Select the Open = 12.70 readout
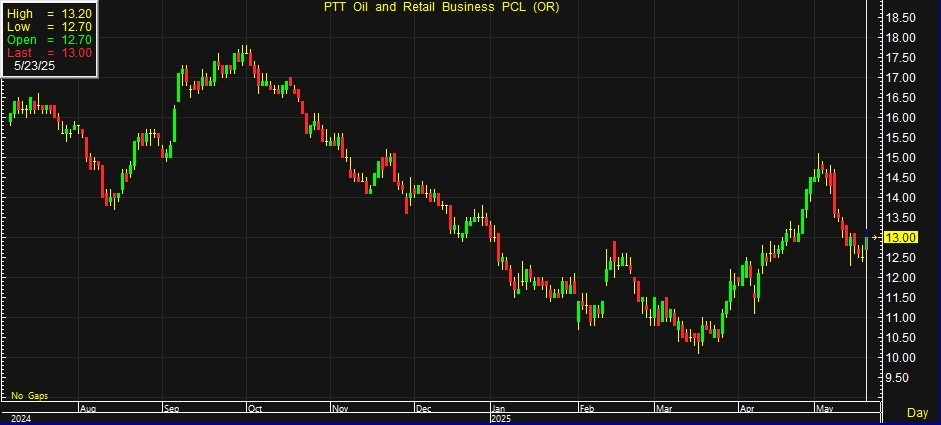941x425 pixels. pyautogui.click(x=49, y=40)
